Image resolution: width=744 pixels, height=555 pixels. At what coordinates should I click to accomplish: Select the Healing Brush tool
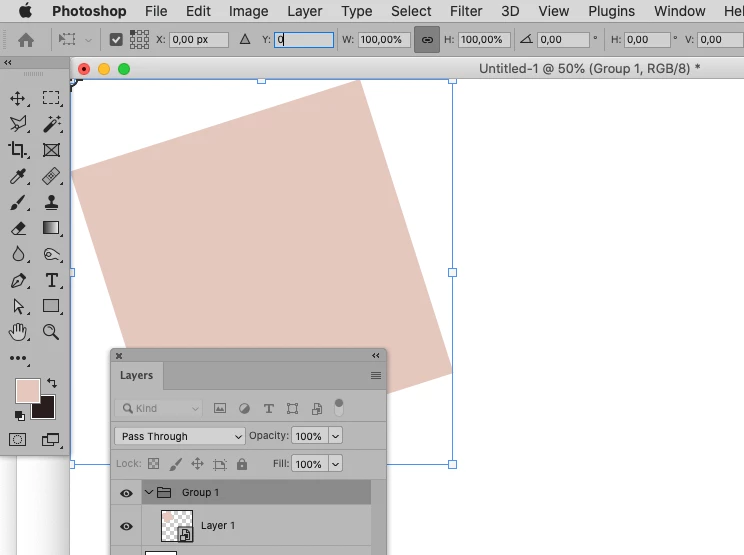click(x=51, y=176)
